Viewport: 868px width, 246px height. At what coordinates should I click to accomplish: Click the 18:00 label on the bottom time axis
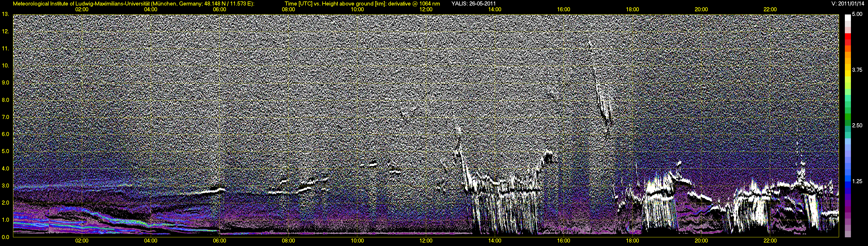pyautogui.click(x=632, y=241)
